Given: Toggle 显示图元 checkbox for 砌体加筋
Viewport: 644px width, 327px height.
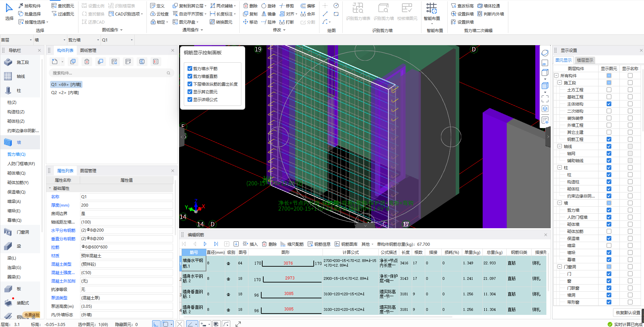Looking at the screenshot, I should coord(609,231).
